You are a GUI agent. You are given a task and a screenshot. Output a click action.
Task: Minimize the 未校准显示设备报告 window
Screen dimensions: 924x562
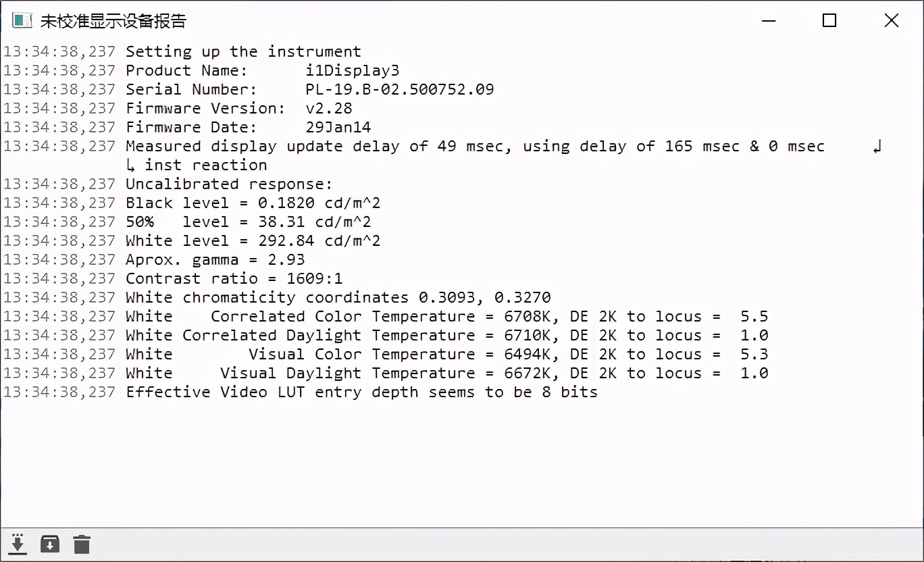click(x=768, y=21)
